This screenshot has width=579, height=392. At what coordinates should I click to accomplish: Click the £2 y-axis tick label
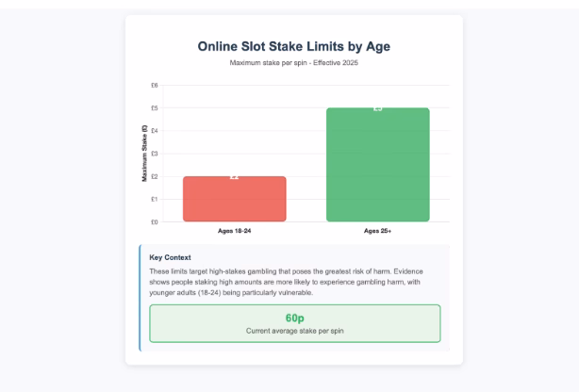point(155,176)
